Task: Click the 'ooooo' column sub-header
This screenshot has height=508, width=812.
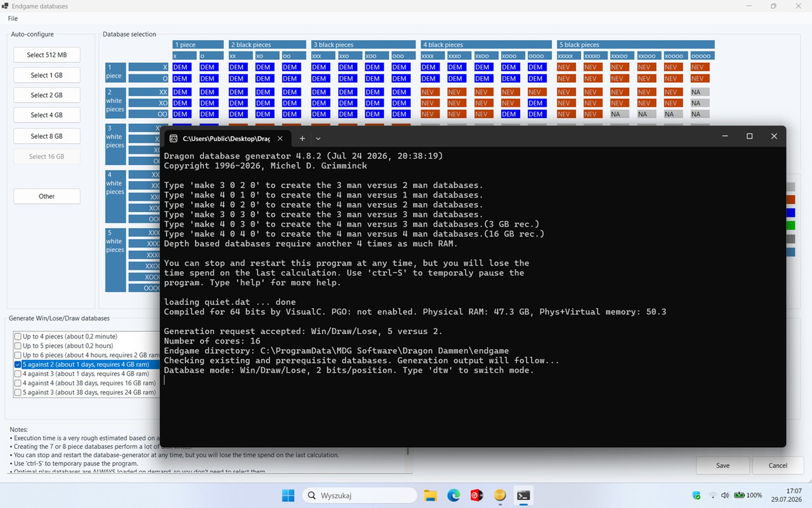Action: 703,56
